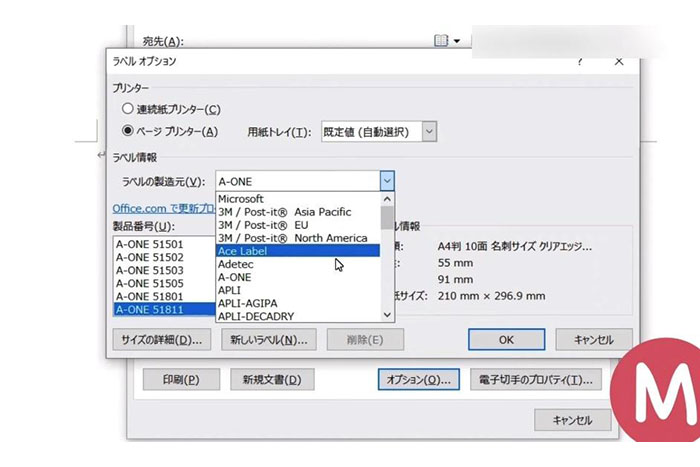700x467 pixels.
Task: Select A-ONE entry in vendor list
Action: click(298, 277)
